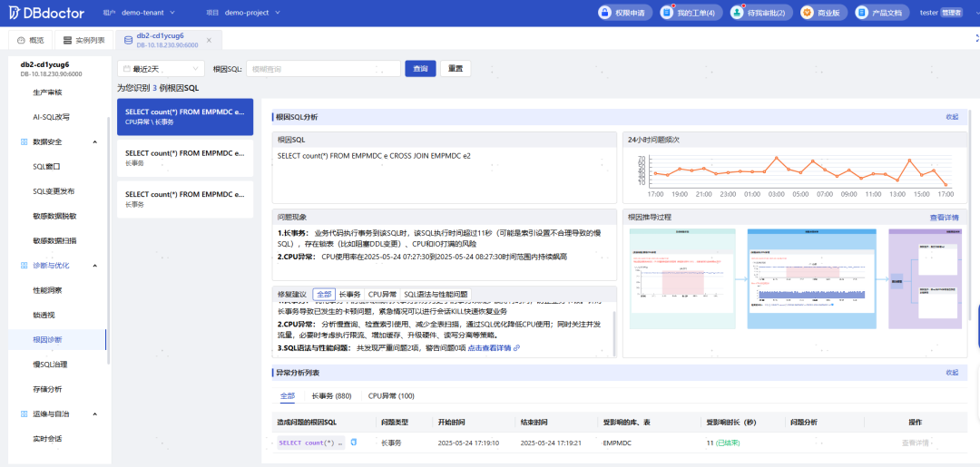Select the SQL语法与性能问题 tab
The image size is (980, 467).
[x=436, y=294]
